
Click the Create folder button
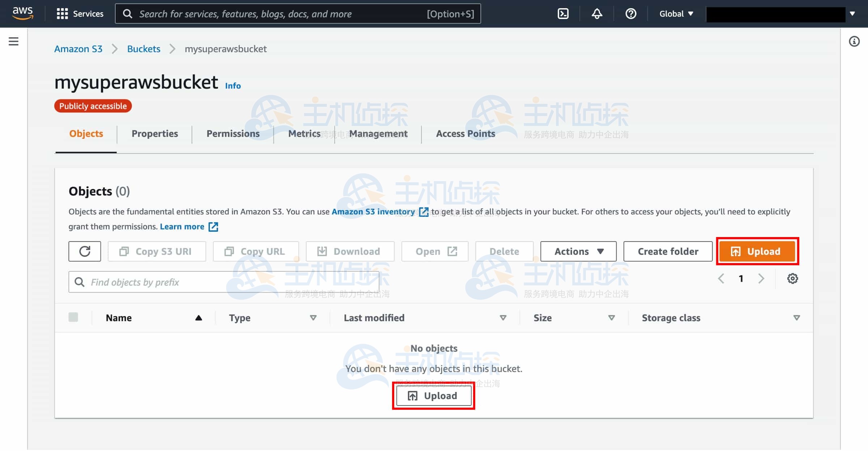[668, 251]
